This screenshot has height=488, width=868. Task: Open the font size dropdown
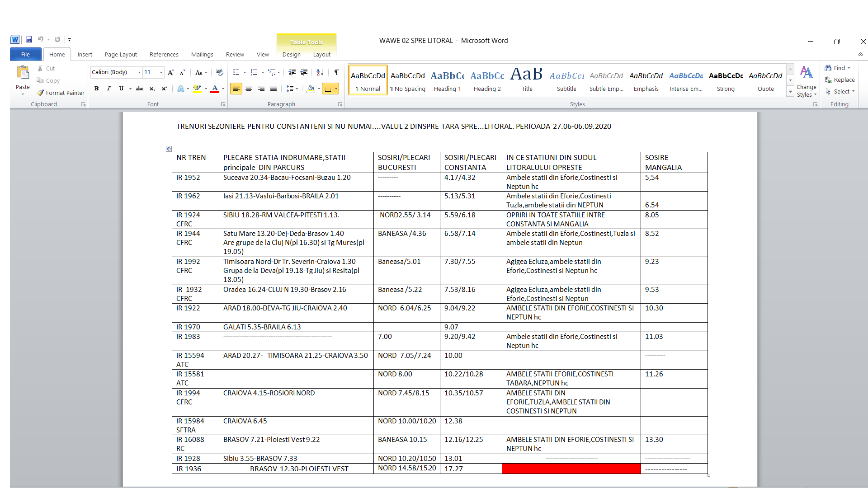coord(161,72)
